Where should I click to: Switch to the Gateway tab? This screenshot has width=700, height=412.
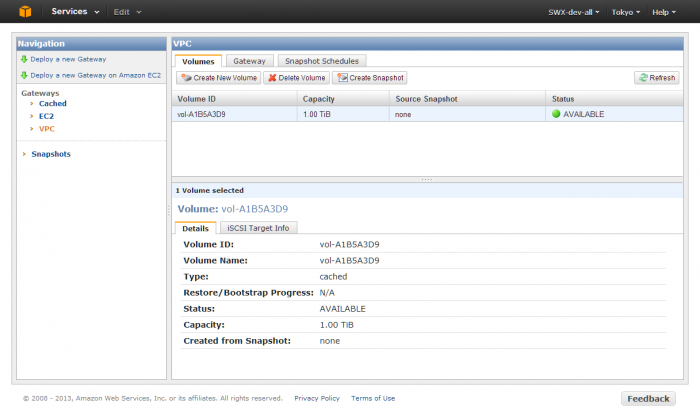tap(249, 61)
